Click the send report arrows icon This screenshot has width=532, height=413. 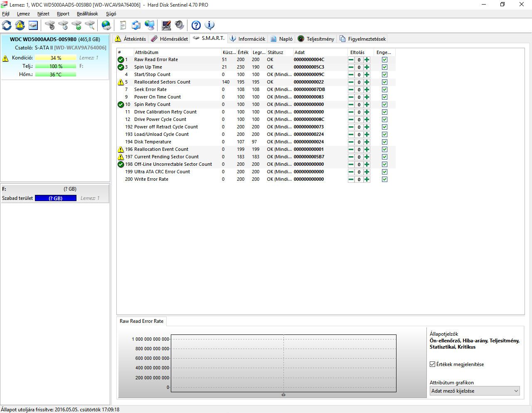[136, 25]
